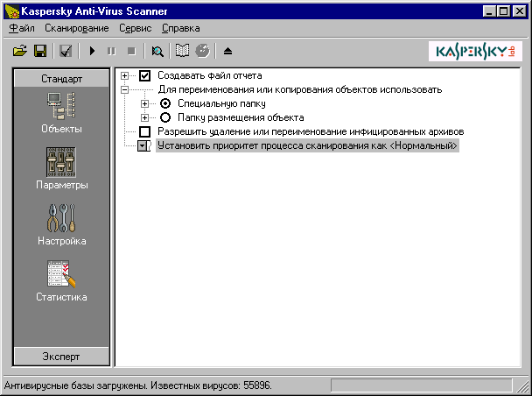Viewport: 532px width, 396px height.
Task: Click the 'Статистика' label in sidebar
Action: 62,297
